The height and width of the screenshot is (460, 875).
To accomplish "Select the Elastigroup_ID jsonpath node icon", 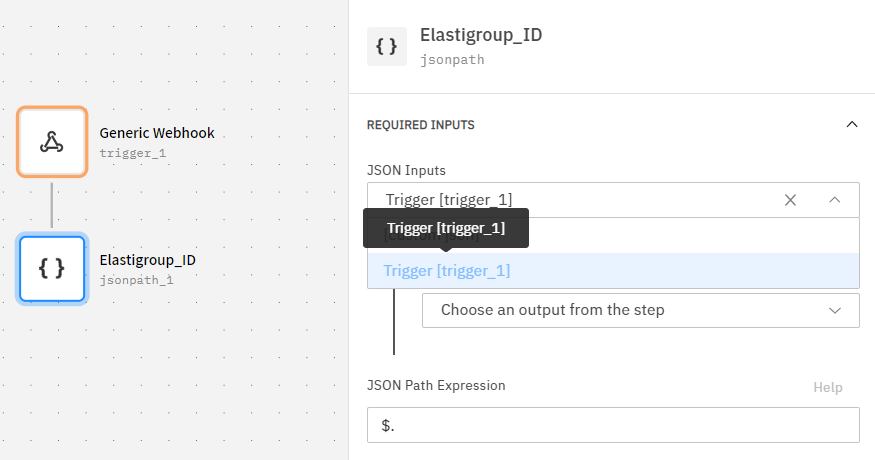I will click(52, 268).
